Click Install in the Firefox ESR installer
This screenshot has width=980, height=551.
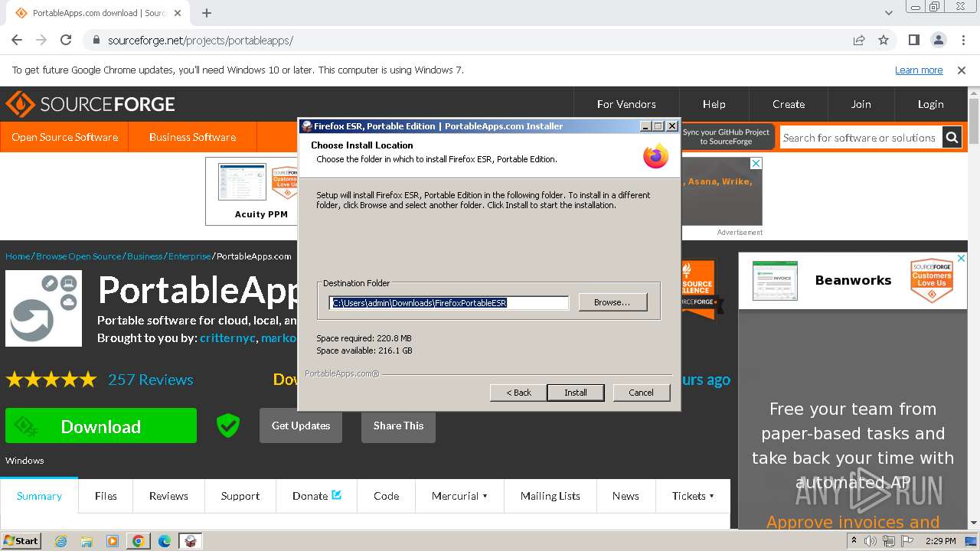pos(576,393)
